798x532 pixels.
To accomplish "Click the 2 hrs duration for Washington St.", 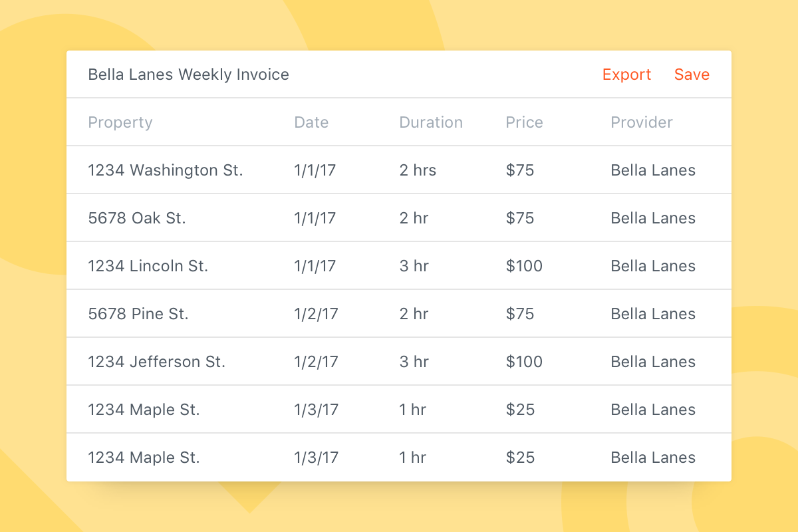I will [417, 170].
